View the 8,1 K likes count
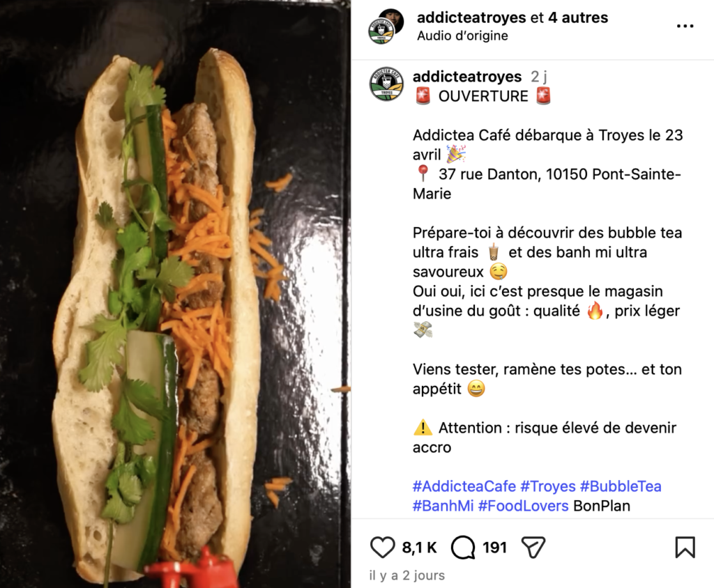The width and height of the screenshot is (714, 588). coord(419,548)
